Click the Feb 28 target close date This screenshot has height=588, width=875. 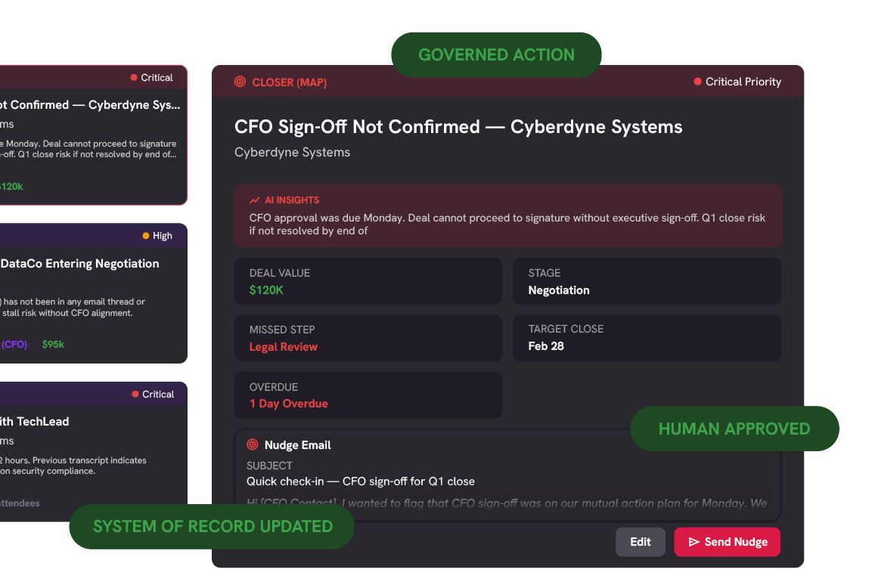(x=546, y=346)
